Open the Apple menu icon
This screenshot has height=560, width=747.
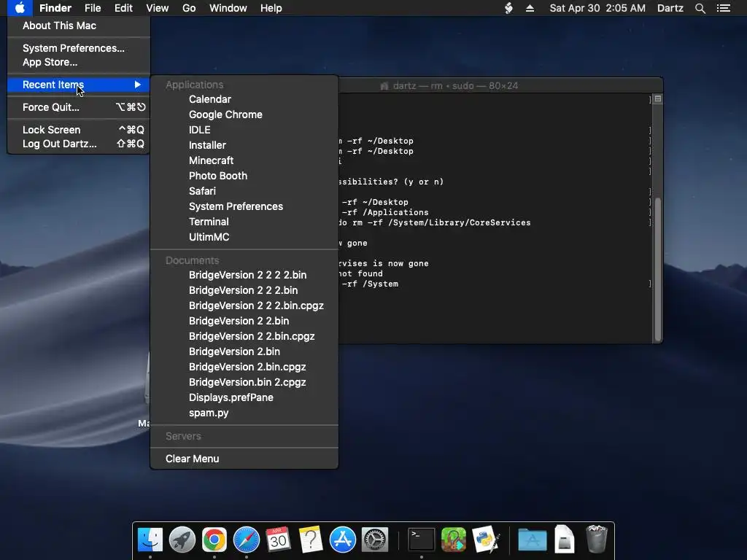pyautogui.click(x=20, y=8)
